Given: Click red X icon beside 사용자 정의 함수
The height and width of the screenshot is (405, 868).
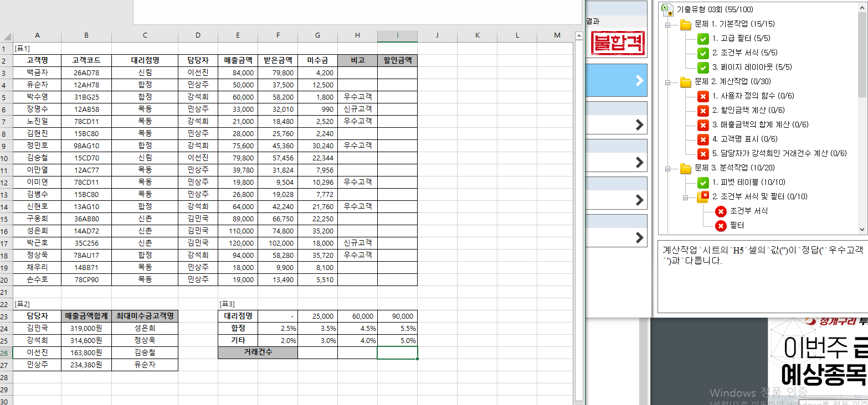Looking at the screenshot, I should pos(703,96).
